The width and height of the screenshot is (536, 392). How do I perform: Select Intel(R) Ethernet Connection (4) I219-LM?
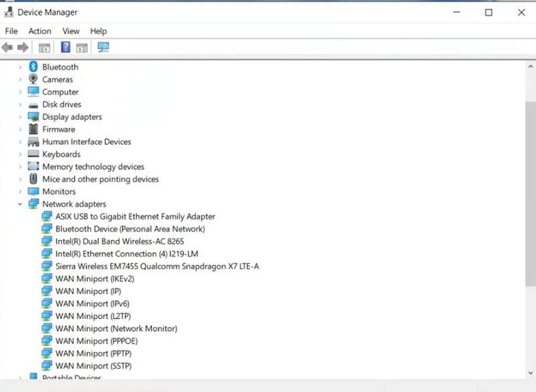[127, 254]
